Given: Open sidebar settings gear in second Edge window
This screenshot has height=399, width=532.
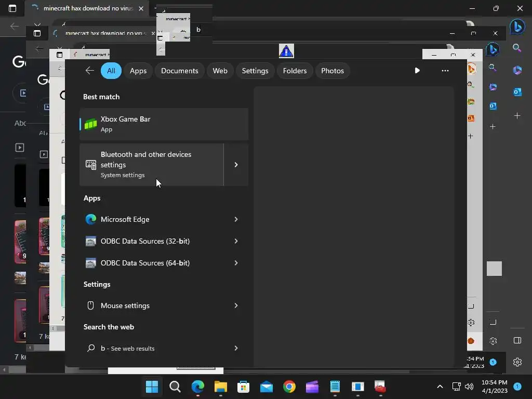Looking at the screenshot, I should (493, 341).
